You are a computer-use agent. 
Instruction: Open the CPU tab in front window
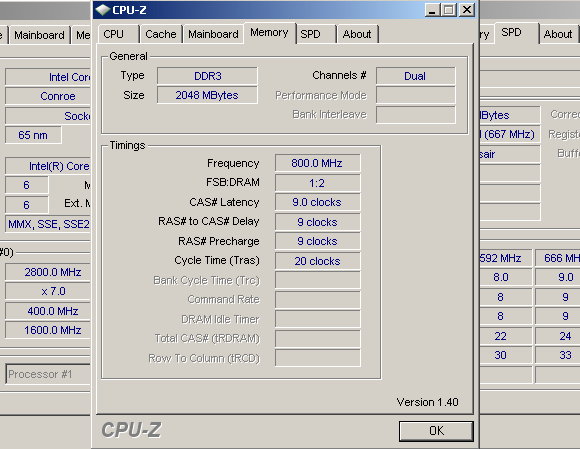click(x=118, y=34)
